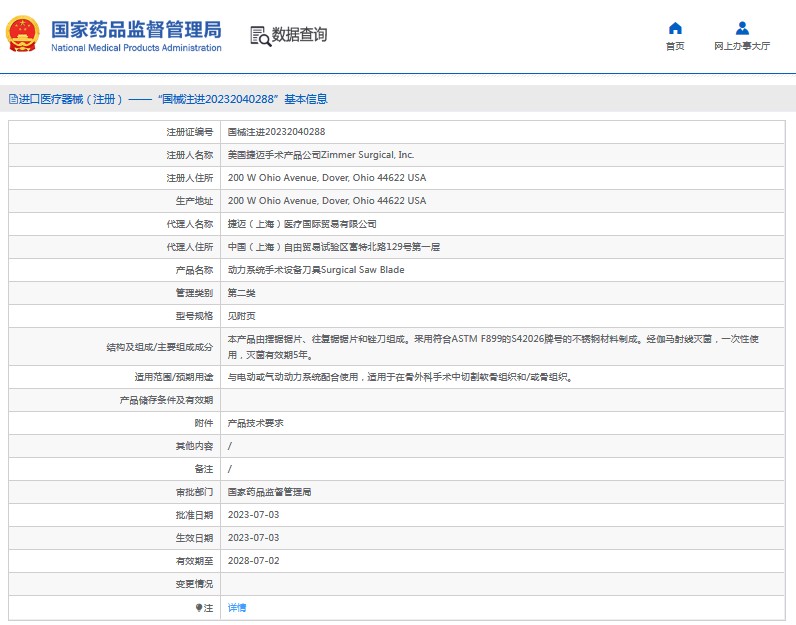796x625 pixels.
Task: Select agent name 捷迈（上海）医疗国际贸易有限公司
Action: (302, 224)
